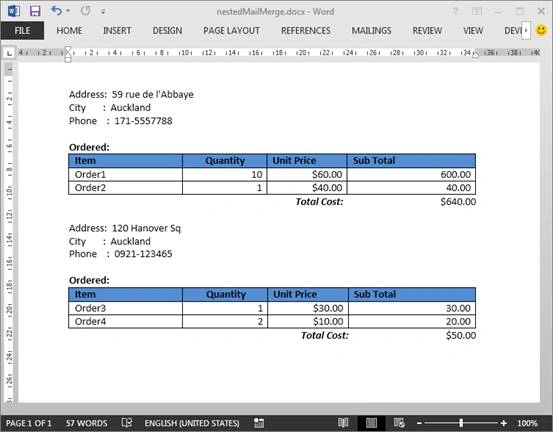This screenshot has width=553, height=432.
Task: Change language ENGLISH (UNITED STATES)
Action: click(x=192, y=423)
